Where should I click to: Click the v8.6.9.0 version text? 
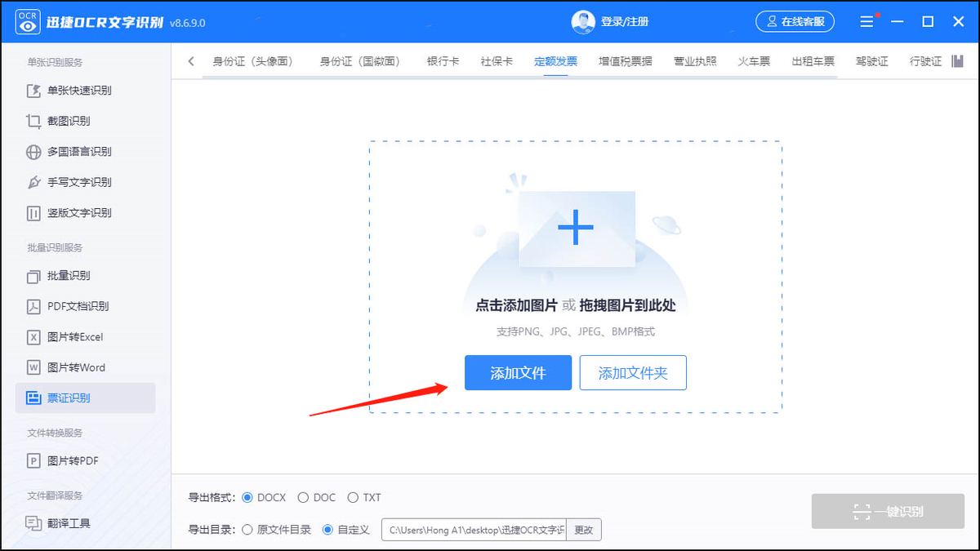(188, 23)
